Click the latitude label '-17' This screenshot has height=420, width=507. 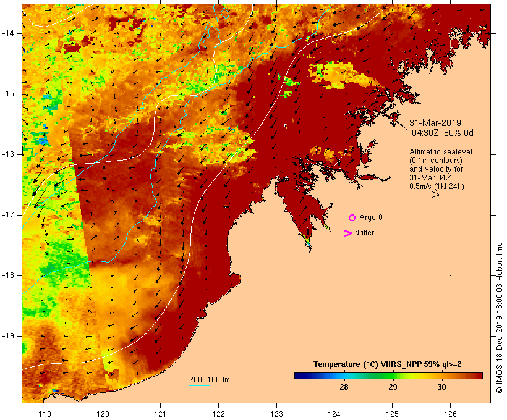[8, 215]
